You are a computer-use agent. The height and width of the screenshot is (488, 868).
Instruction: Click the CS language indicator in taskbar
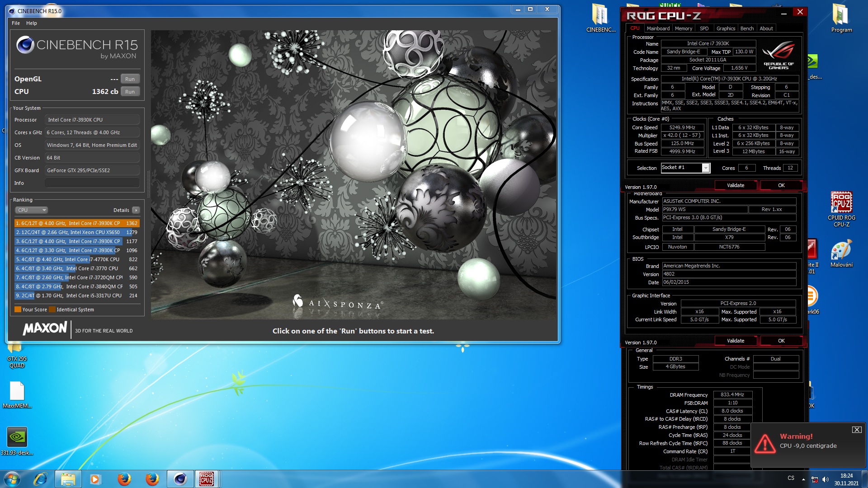[791, 478]
